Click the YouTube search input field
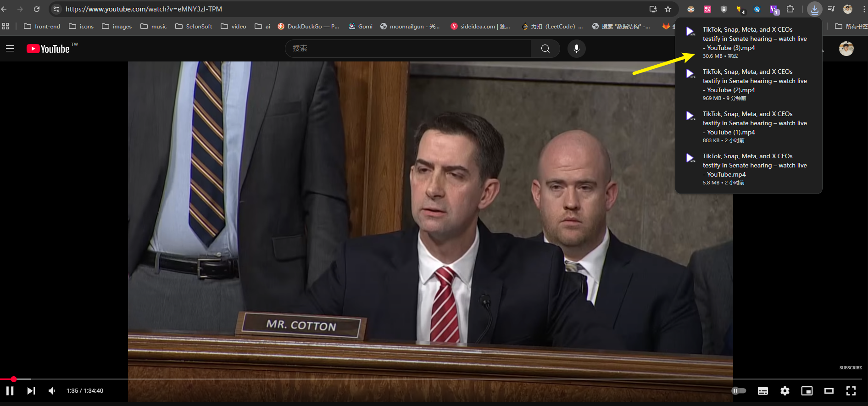The width and height of the screenshot is (868, 406). pyautogui.click(x=407, y=49)
